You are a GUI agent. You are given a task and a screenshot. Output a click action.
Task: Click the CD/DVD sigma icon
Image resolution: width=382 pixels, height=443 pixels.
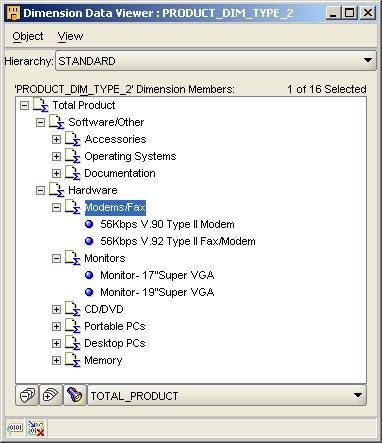73,309
